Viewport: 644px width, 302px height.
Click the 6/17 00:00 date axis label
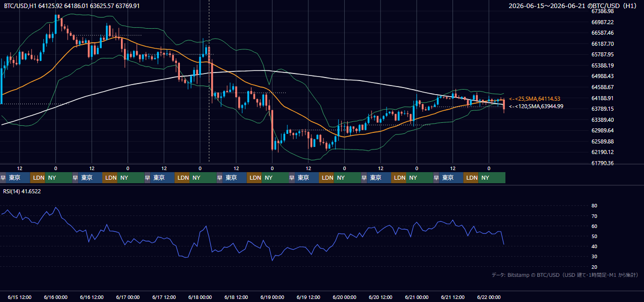click(x=128, y=297)
